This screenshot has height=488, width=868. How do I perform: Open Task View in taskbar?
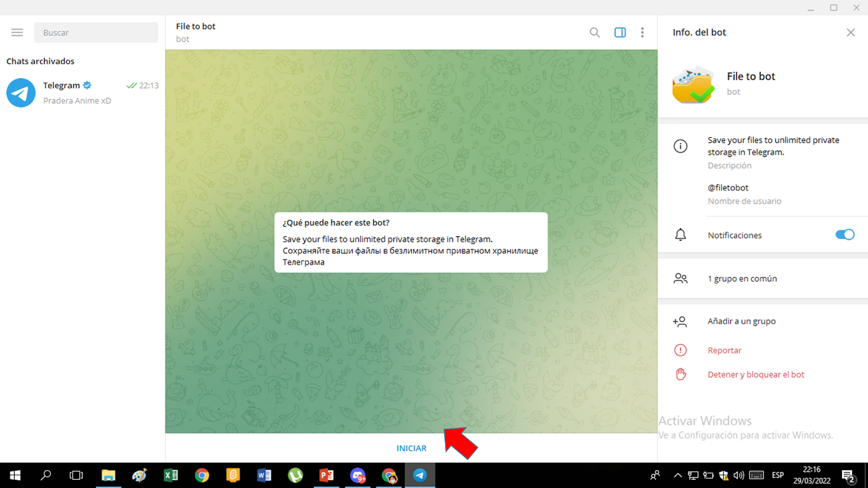pyautogui.click(x=76, y=476)
